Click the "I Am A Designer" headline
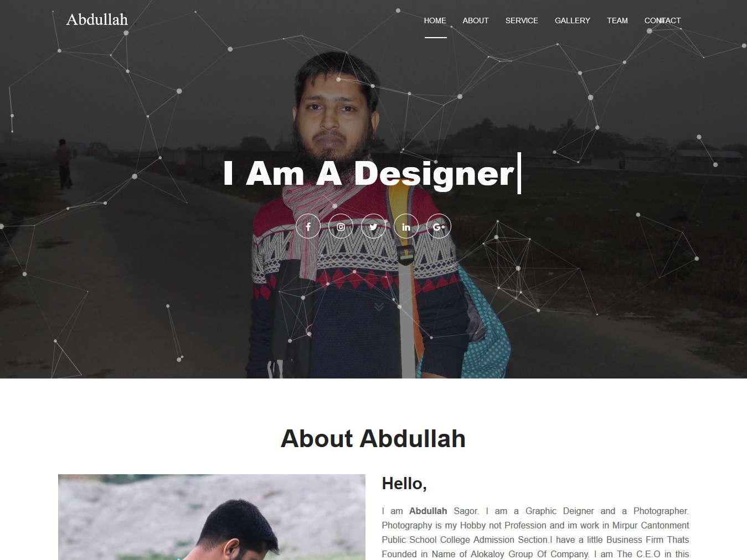This screenshot has height=560, width=747. [x=369, y=174]
